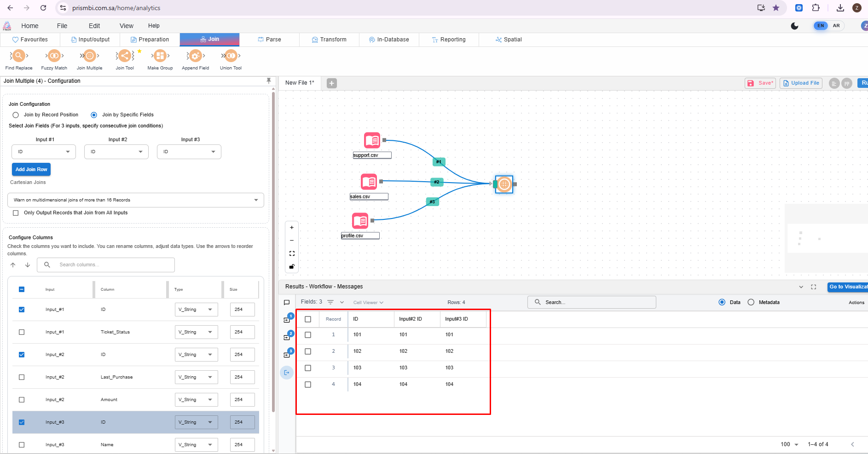This screenshot has height=454, width=868.
Task: Select the support.csv input node
Action: tap(372, 140)
